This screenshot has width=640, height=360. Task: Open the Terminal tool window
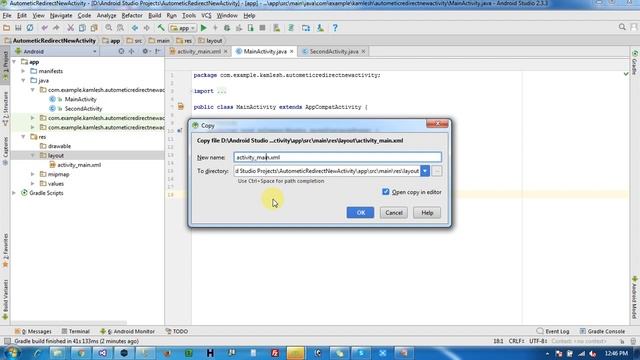click(76, 331)
